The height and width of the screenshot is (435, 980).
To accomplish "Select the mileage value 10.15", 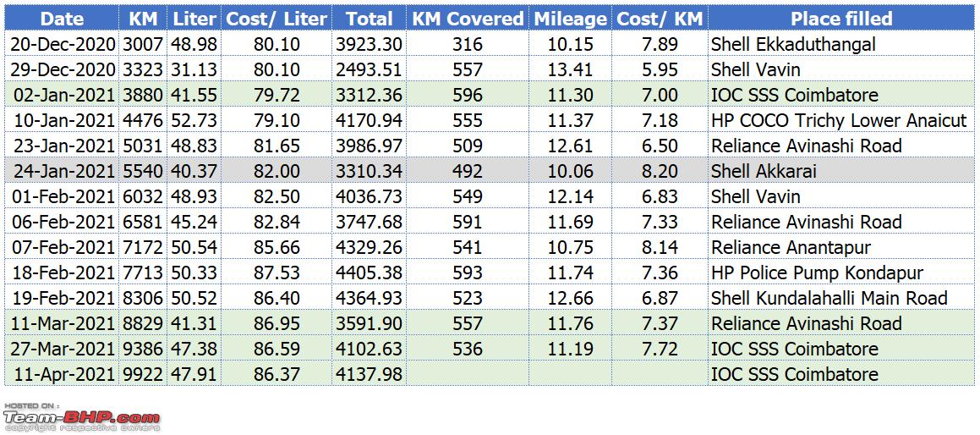I will pyautogui.click(x=570, y=44).
